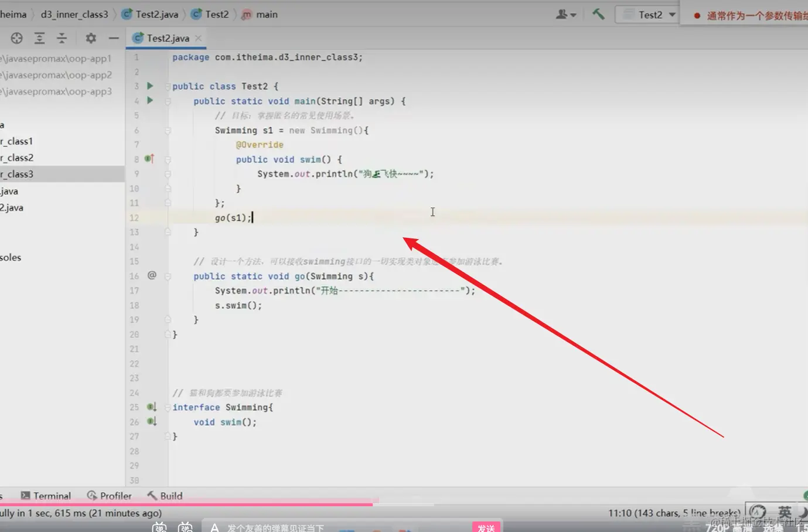Click d3_inner_class3 breadcrumb

(x=74, y=14)
